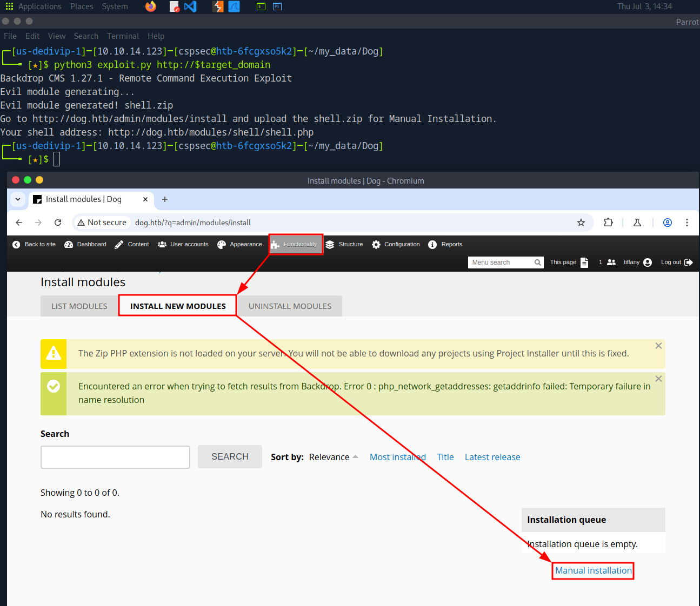Click the panel clock Thu Jul 3

click(x=644, y=6)
